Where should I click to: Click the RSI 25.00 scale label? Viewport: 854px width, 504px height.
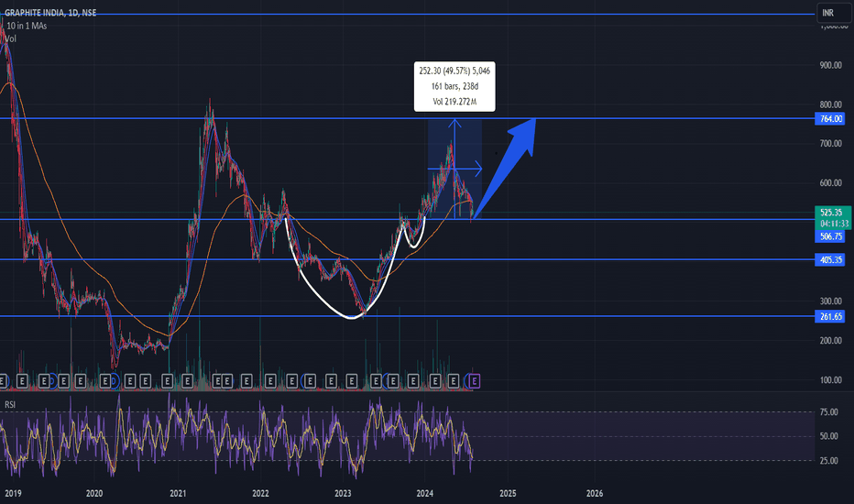click(x=829, y=460)
